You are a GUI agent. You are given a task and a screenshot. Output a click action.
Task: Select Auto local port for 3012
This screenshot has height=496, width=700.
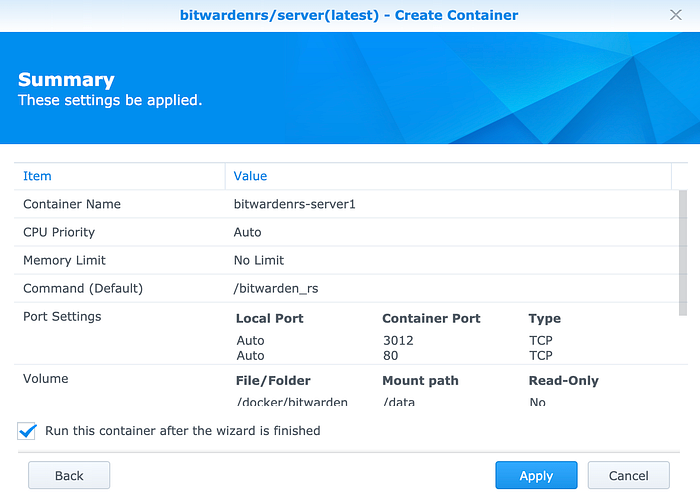point(250,341)
